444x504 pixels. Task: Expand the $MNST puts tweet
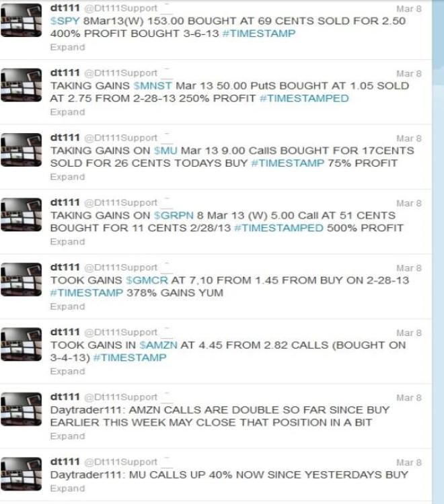pyautogui.click(x=67, y=112)
